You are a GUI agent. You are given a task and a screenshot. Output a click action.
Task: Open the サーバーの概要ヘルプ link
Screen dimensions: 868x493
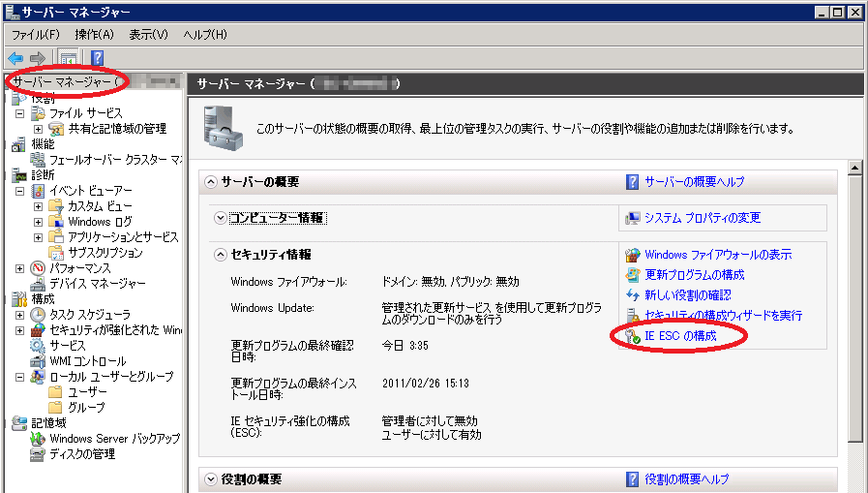click(x=695, y=182)
